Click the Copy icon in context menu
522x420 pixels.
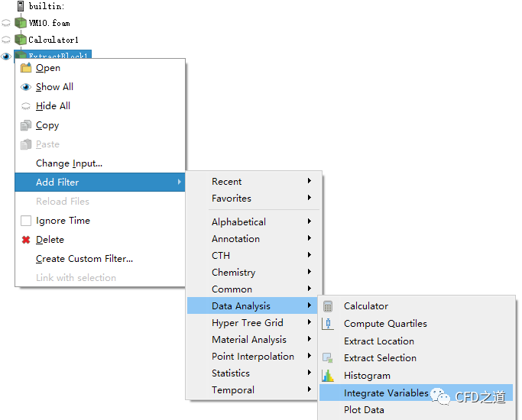click(x=26, y=125)
